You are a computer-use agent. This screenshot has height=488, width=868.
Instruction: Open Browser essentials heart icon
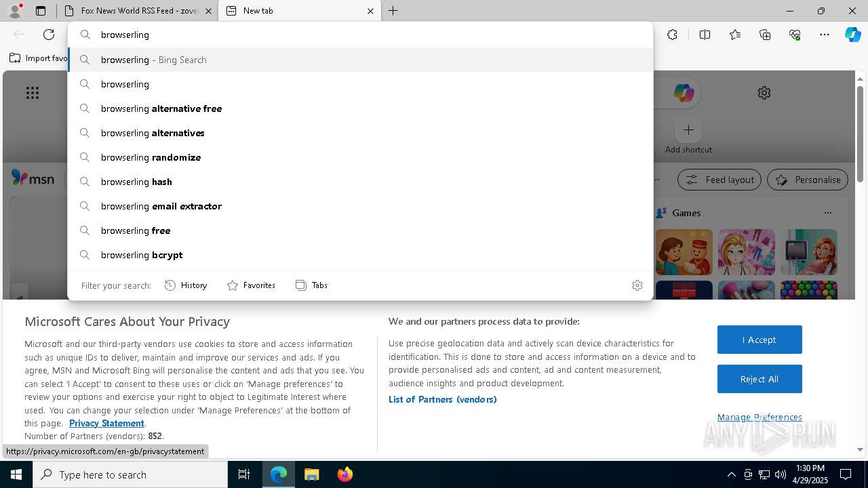click(795, 35)
